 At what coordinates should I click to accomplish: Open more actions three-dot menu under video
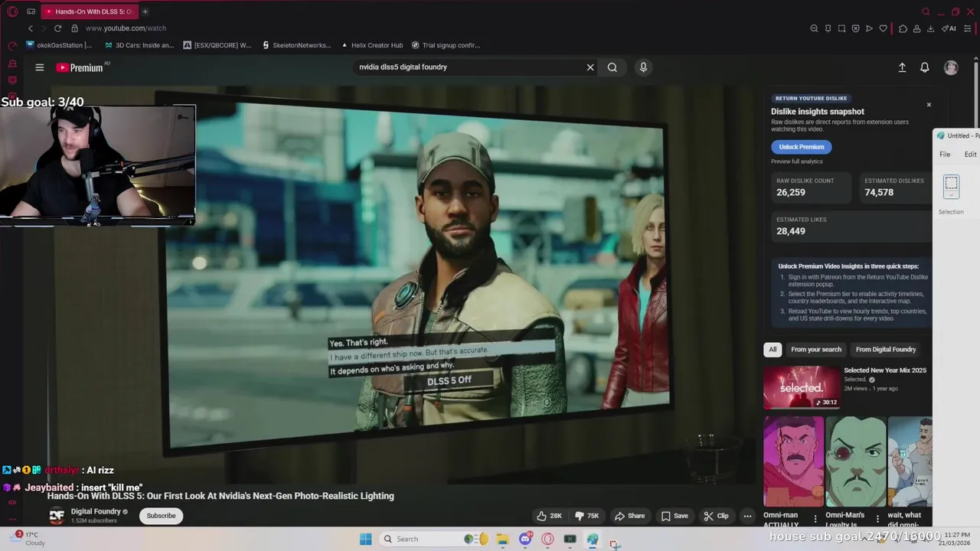(x=747, y=516)
